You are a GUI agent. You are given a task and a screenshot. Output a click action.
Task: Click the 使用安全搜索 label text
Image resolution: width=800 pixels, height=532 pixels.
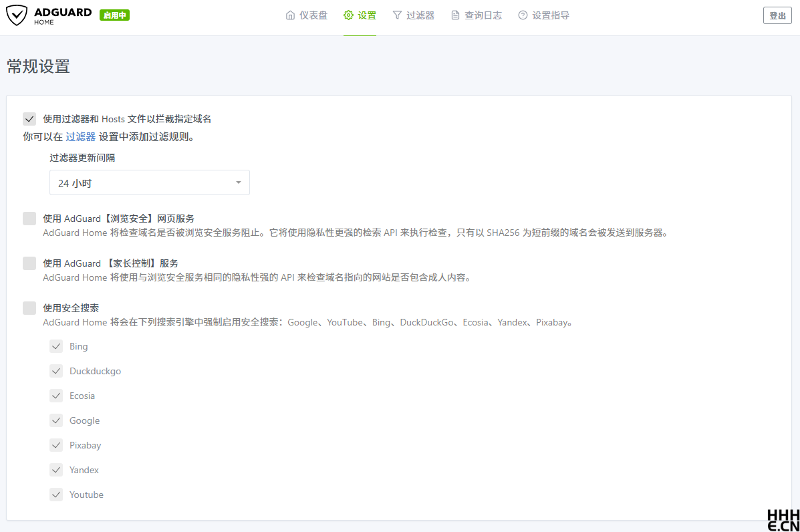(x=71, y=308)
